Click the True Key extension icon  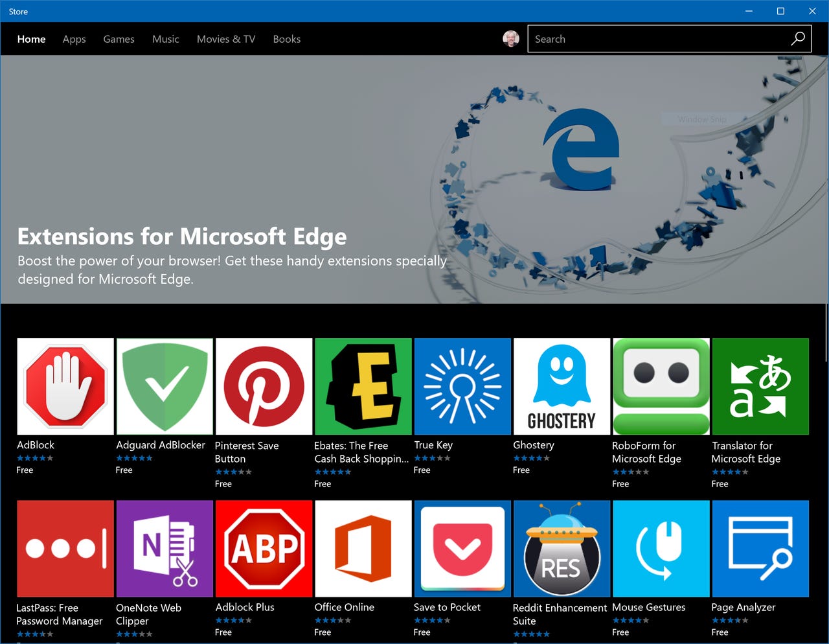click(x=462, y=385)
